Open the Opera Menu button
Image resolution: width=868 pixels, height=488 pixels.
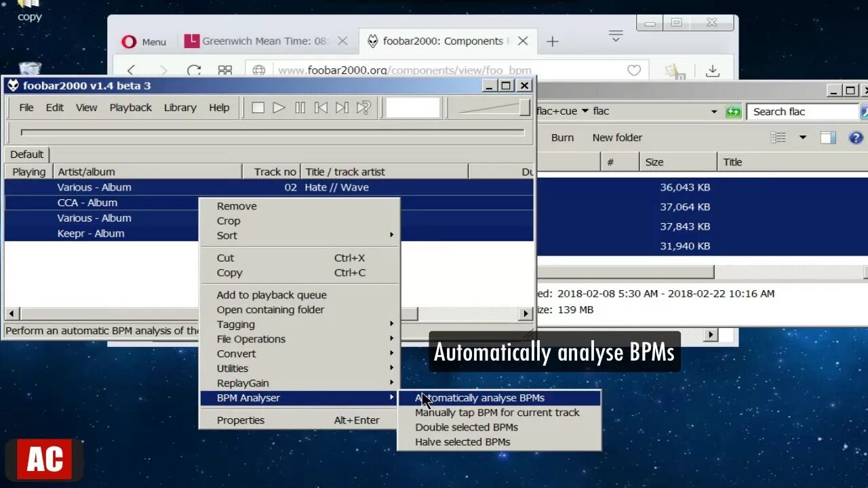(x=144, y=41)
